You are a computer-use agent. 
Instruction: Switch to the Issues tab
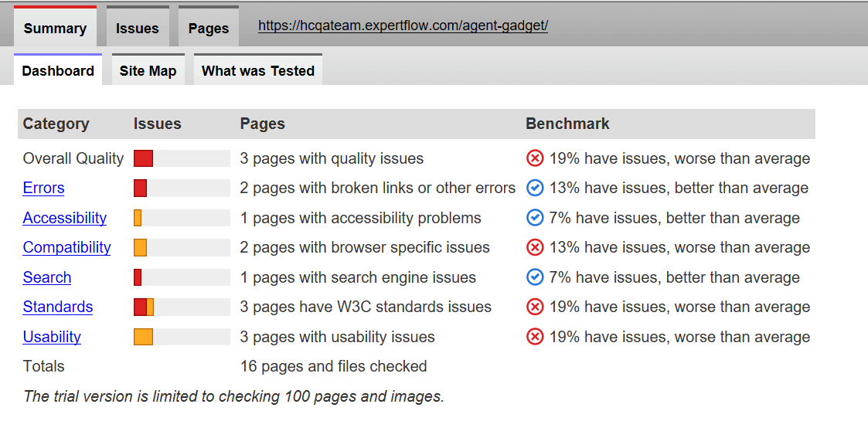pos(137,29)
